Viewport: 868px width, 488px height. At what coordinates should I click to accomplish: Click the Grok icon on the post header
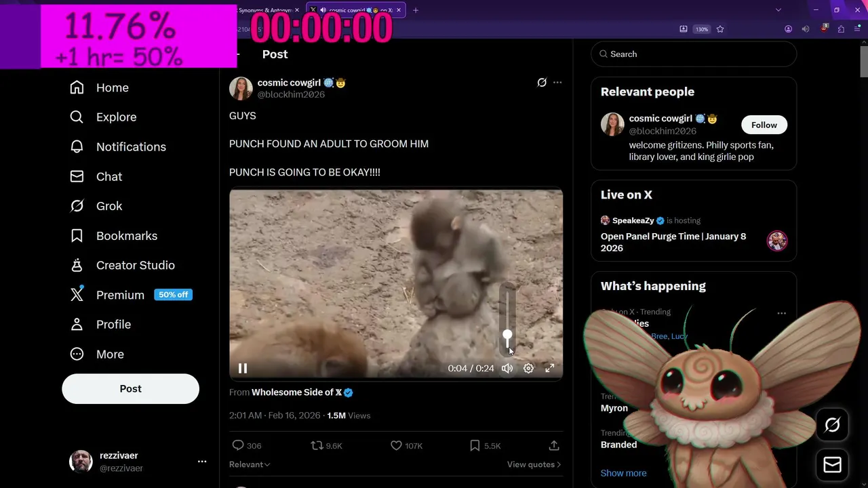coord(542,83)
